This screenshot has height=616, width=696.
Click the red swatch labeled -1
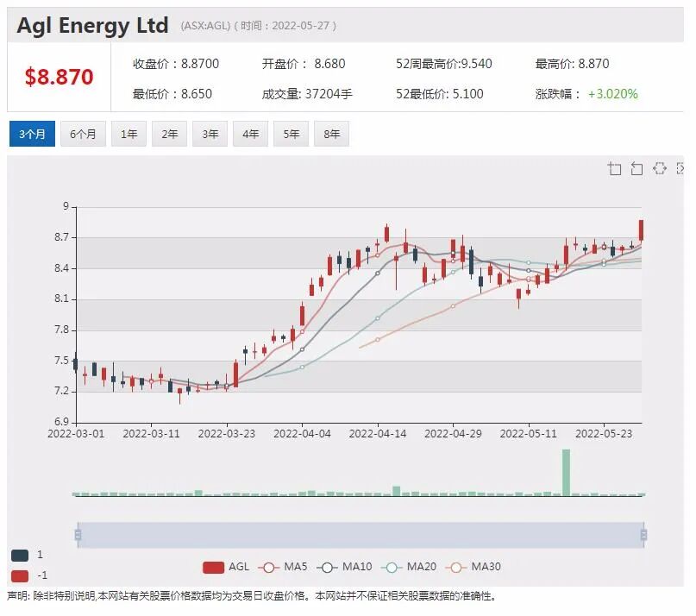[x=20, y=576]
